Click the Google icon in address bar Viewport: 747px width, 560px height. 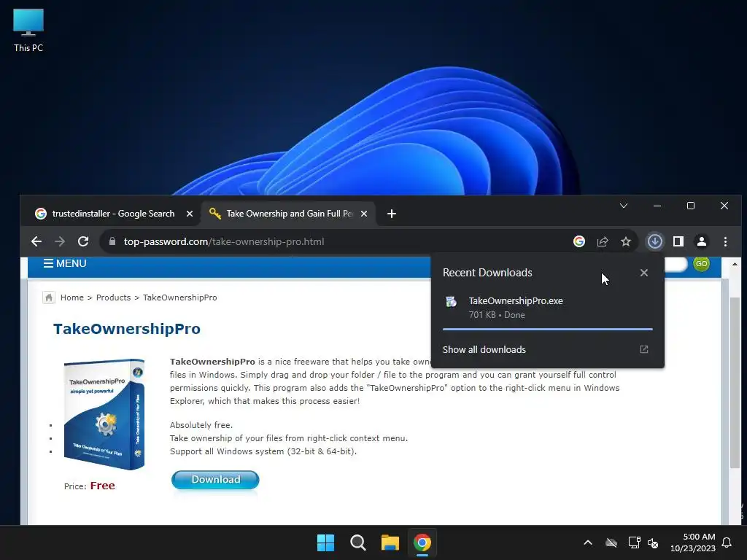[x=578, y=241]
